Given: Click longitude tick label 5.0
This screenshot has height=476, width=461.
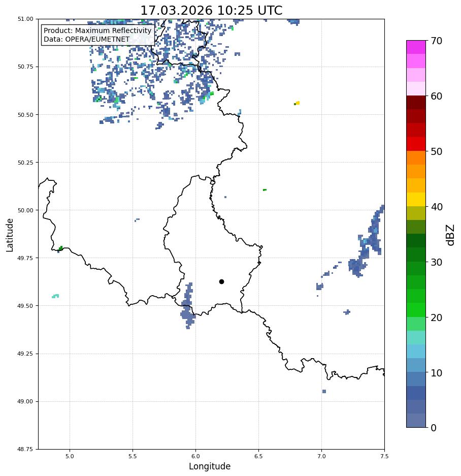Looking at the screenshot, I should coord(70,456).
